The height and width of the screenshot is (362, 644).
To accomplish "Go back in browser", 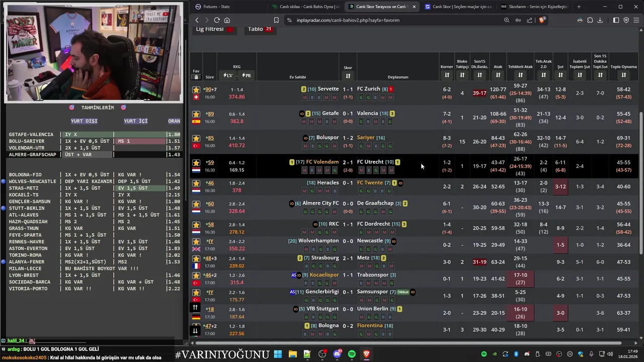I will pos(197,20).
